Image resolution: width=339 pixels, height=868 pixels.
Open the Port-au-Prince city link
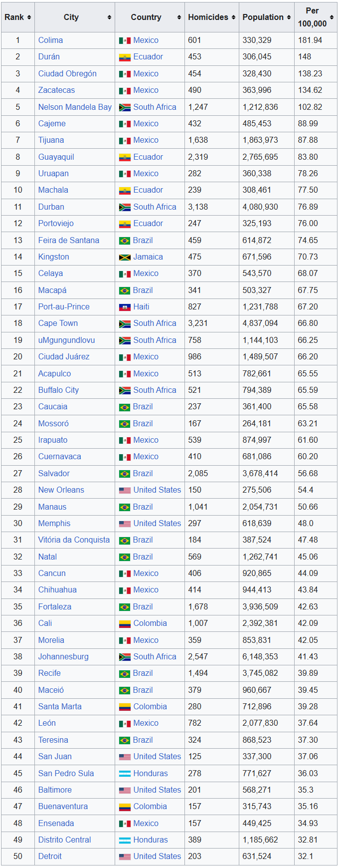(64, 307)
